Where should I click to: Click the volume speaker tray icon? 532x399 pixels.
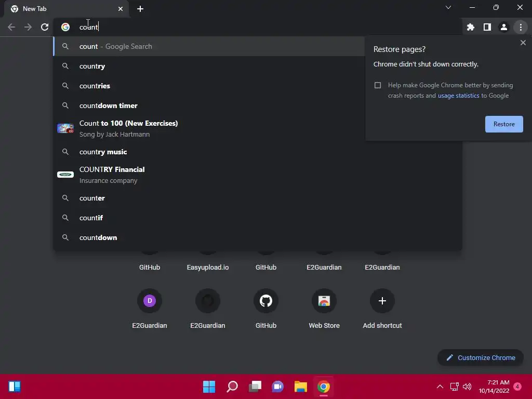click(467, 387)
